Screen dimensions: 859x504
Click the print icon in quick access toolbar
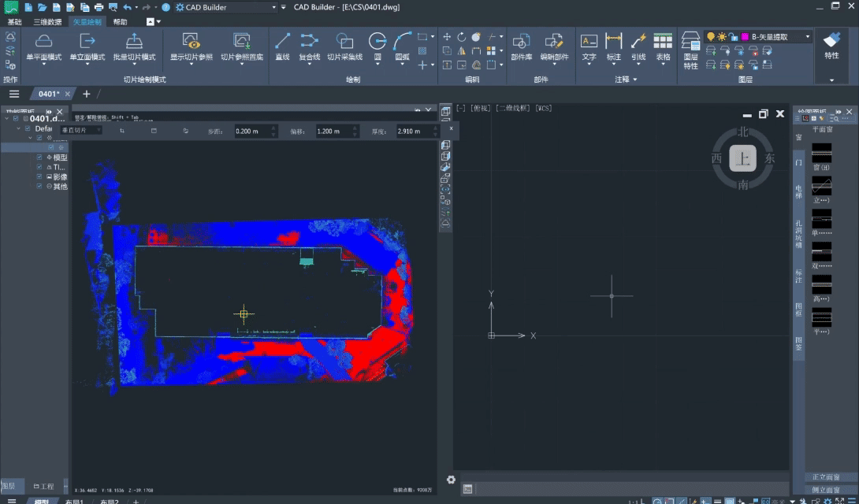[x=99, y=7]
